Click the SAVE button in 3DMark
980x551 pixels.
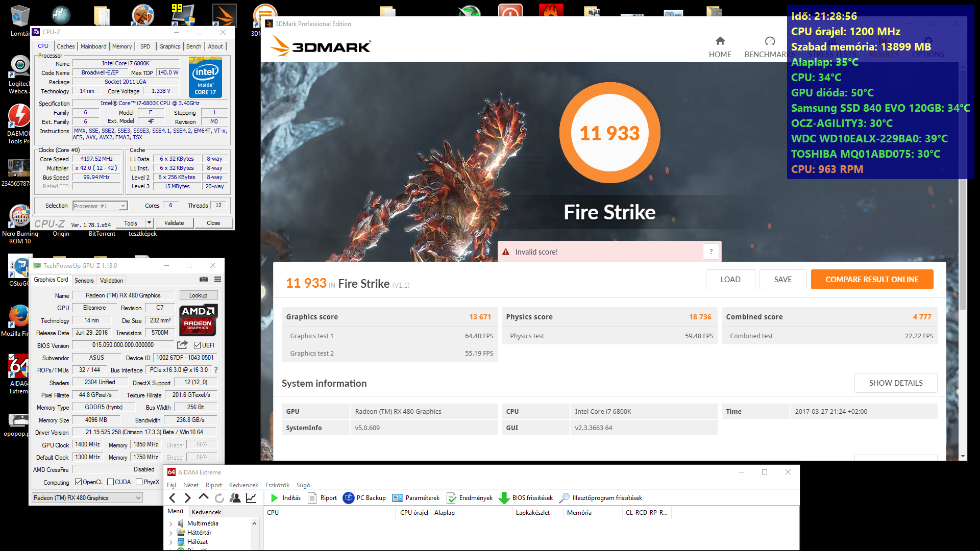[x=783, y=280]
